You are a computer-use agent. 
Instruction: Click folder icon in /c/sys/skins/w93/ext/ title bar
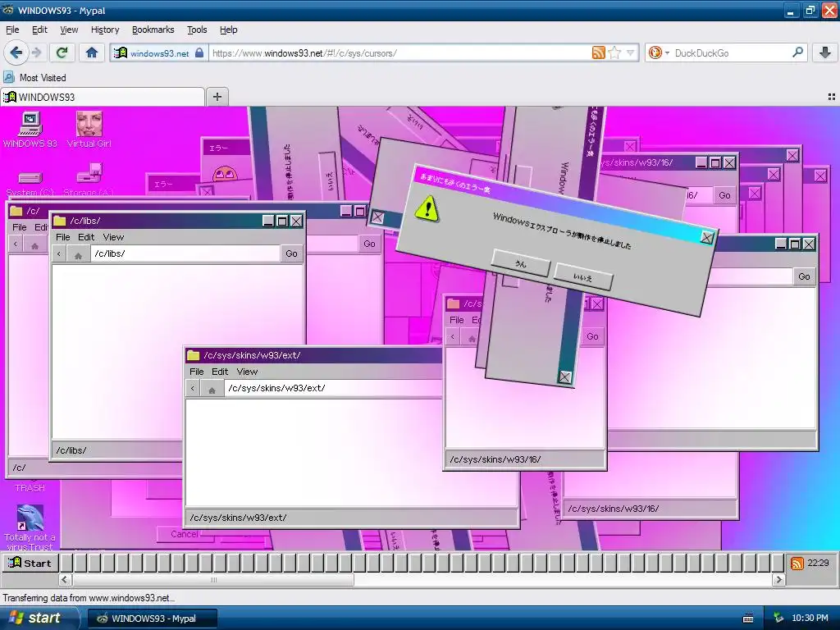(x=194, y=355)
